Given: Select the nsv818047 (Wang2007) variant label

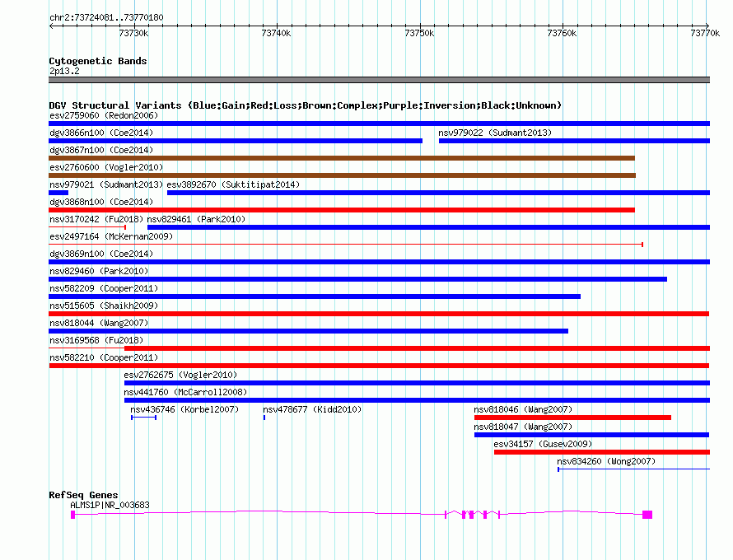Looking at the screenshot, I should tap(523, 427).
